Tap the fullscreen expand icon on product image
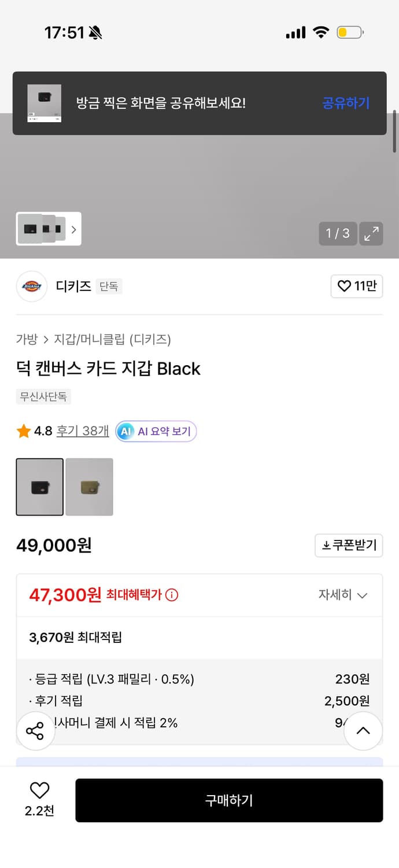The image size is (399, 868). point(371,234)
